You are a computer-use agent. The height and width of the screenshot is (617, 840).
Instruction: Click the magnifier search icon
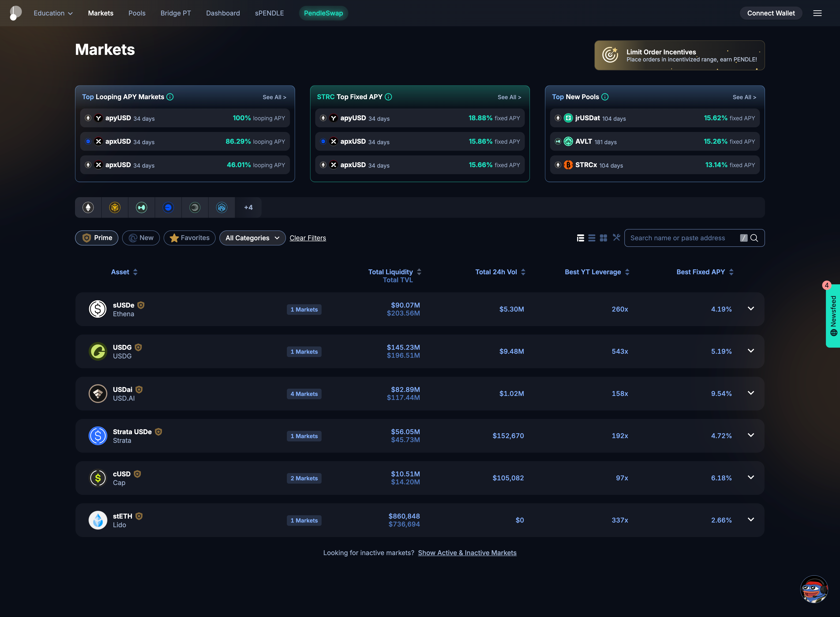pyautogui.click(x=754, y=238)
